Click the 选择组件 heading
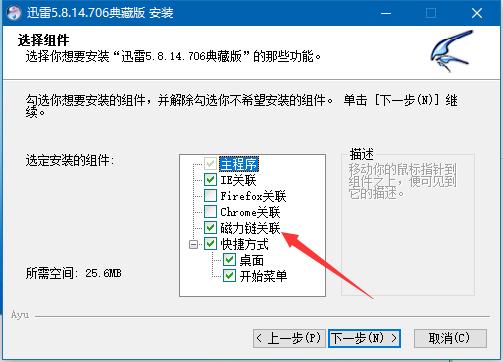The image size is (503, 362). coord(43,40)
